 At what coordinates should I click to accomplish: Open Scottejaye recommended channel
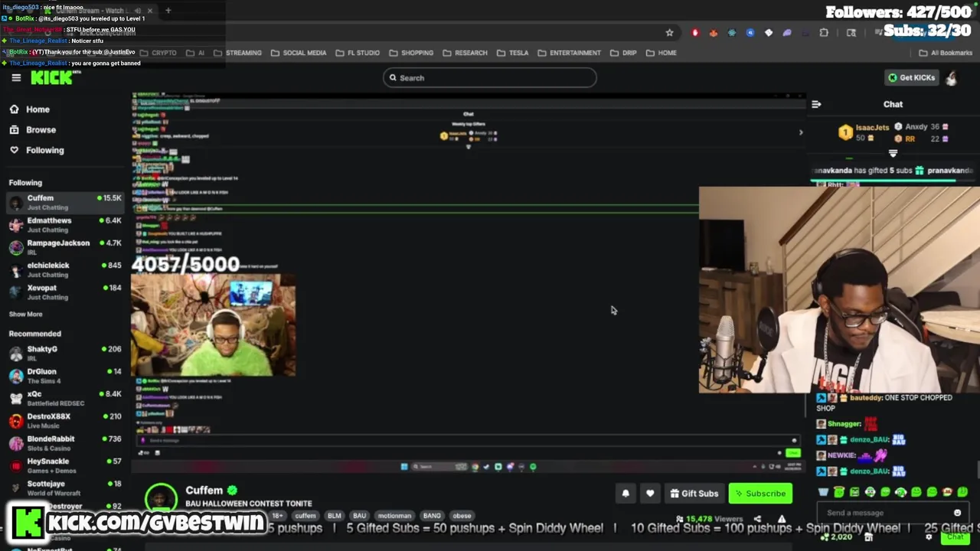tap(65, 487)
